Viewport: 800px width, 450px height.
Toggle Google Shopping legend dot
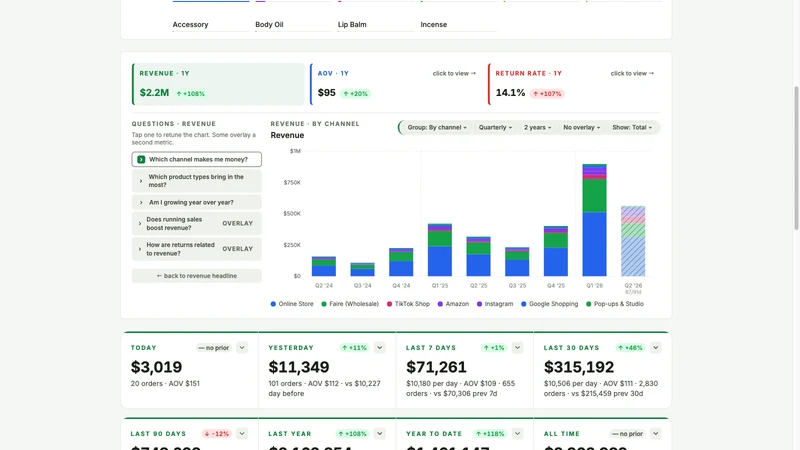(523, 304)
